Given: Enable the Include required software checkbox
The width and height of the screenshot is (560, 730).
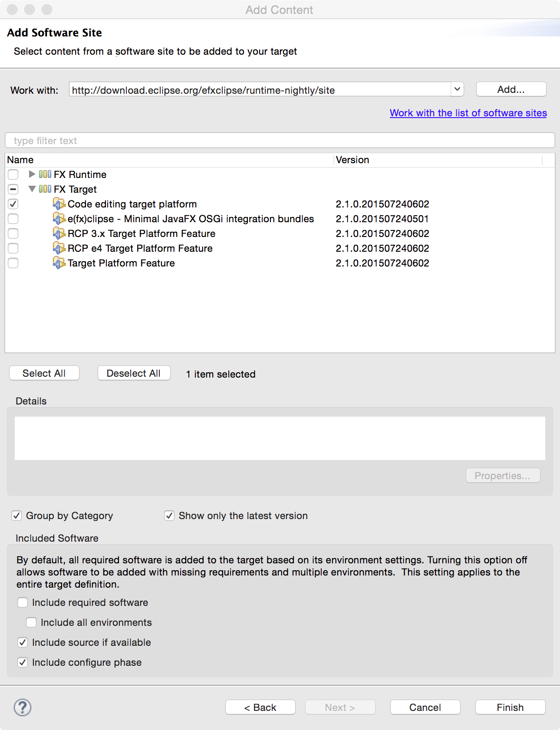Looking at the screenshot, I should point(23,602).
